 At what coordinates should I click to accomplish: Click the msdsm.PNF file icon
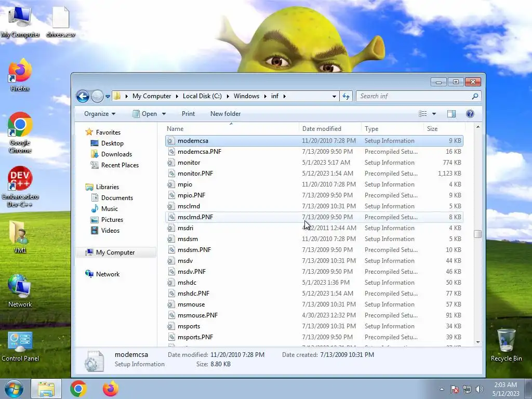click(x=171, y=250)
